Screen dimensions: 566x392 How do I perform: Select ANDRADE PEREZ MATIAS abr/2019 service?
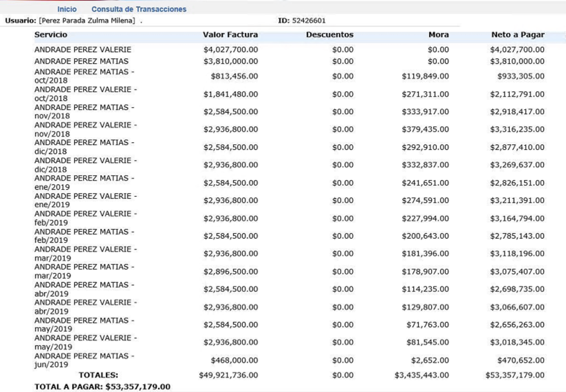[84, 289]
